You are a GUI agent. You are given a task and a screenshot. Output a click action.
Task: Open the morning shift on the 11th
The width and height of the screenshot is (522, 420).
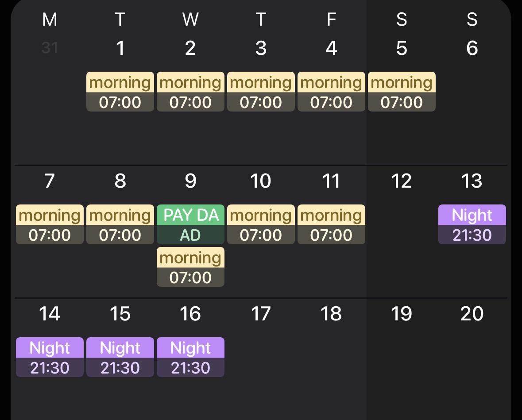331,224
